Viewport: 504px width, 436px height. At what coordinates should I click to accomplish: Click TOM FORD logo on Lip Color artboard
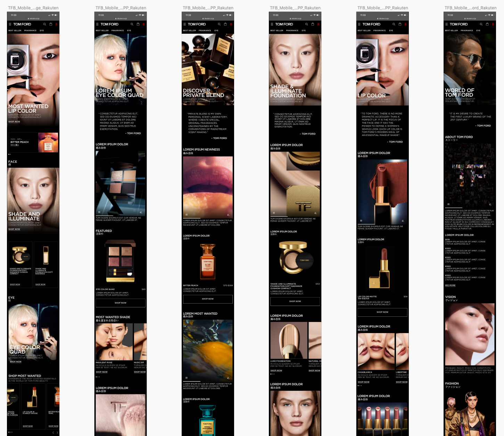click(x=371, y=24)
